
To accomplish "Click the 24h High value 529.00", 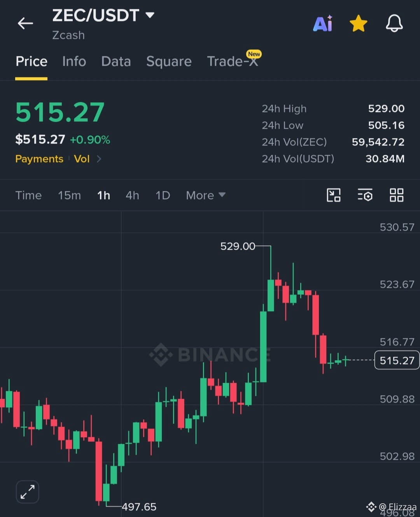I will tap(386, 109).
